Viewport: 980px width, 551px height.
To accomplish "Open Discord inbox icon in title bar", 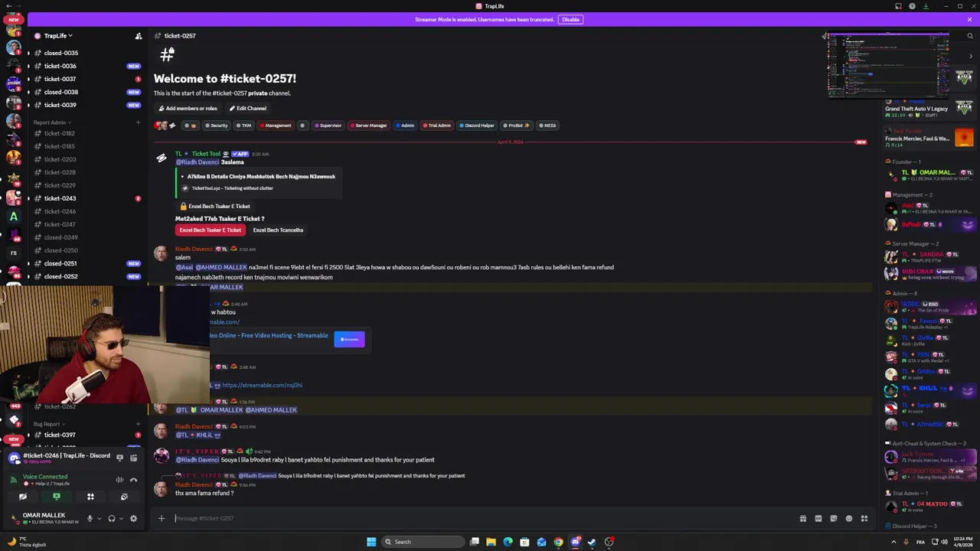I will (x=899, y=6).
